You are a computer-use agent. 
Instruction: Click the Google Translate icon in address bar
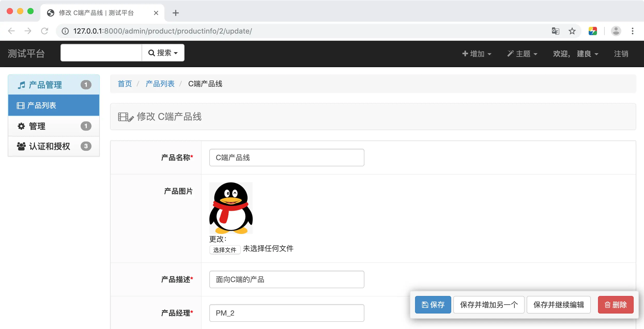555,31
